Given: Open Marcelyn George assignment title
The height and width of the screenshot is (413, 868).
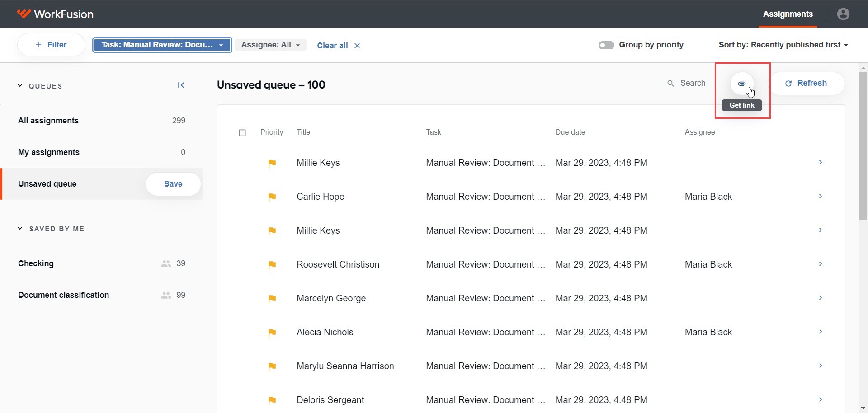Looking at the screenshot, I should (x=331, y=298).
